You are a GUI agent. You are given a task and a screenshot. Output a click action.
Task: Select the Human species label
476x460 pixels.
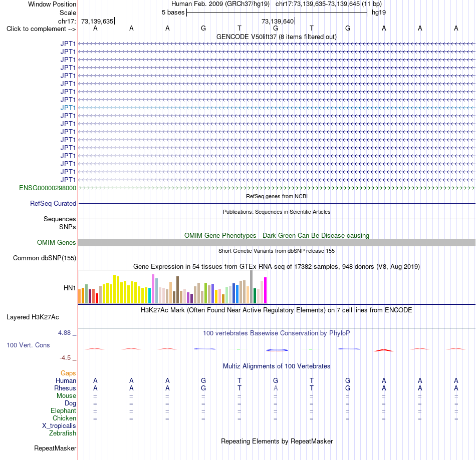pyautogui.click(x=66, y=380)
